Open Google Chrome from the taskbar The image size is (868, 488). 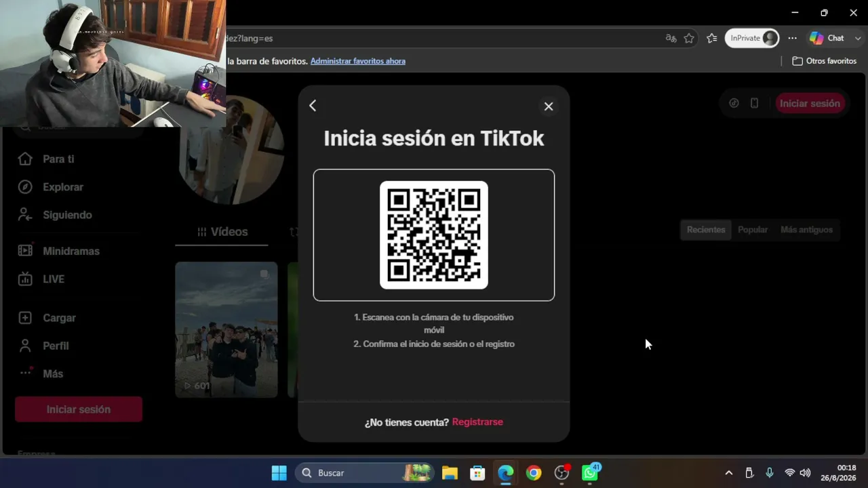tap(534, 472)
